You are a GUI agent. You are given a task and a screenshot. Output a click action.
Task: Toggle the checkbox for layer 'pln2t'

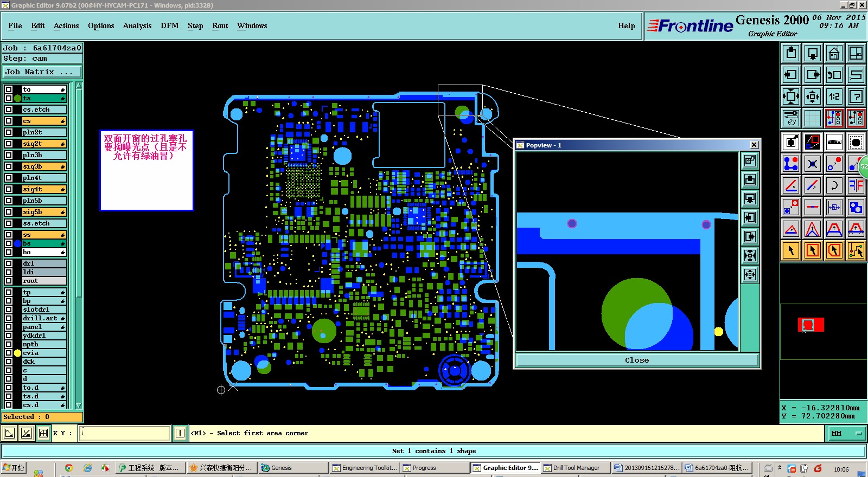9,132
